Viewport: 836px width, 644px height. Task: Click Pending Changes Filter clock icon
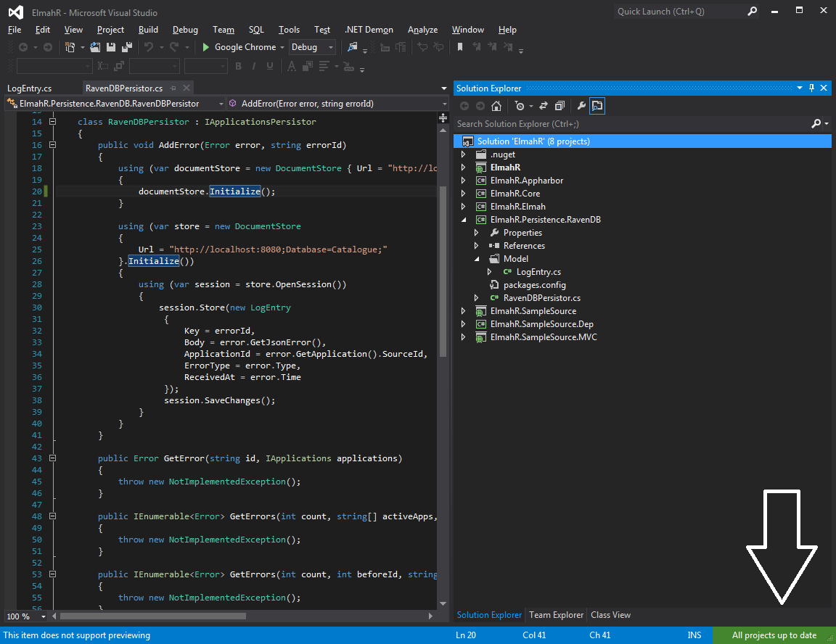coord(520,105)
